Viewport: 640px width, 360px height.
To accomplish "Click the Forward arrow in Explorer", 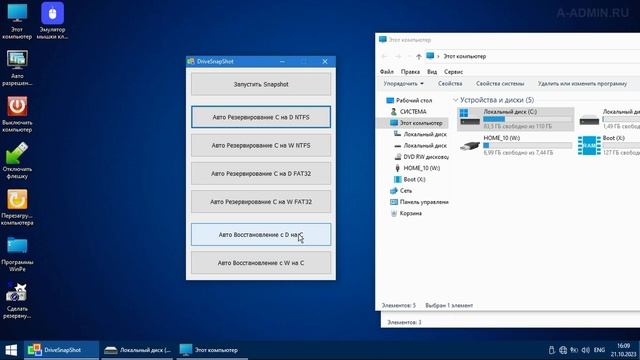I will [x=398, y=56].
